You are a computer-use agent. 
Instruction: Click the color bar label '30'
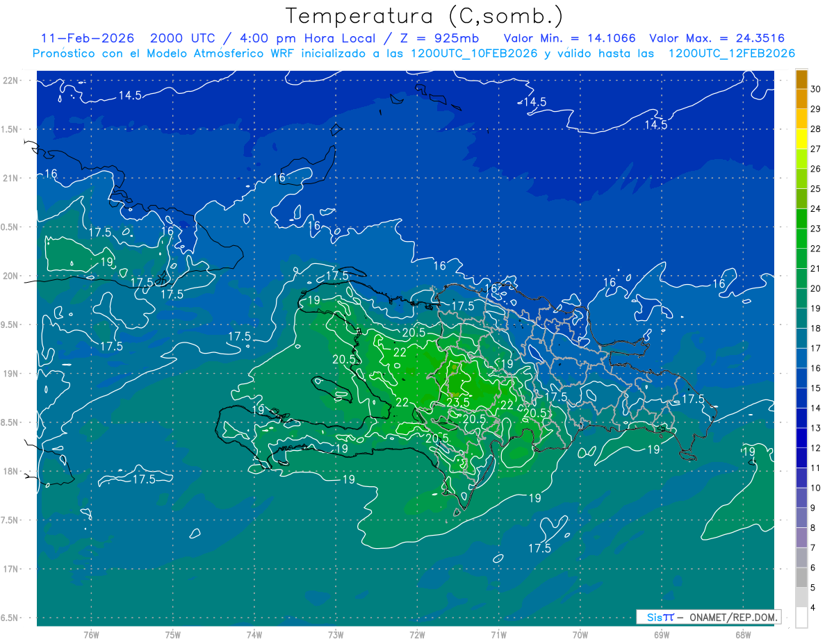click(817, 89)
